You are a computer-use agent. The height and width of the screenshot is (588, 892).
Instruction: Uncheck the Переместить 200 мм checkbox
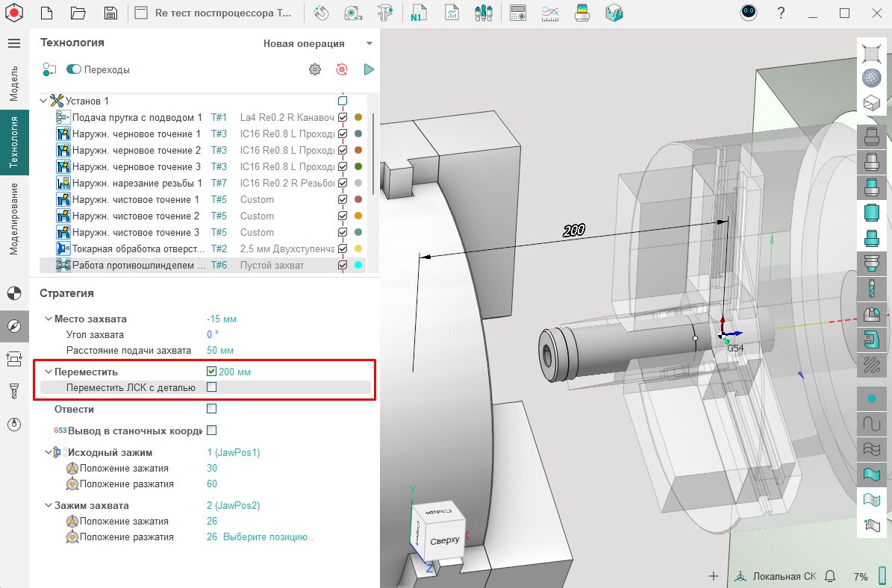[x=212, y=372]
